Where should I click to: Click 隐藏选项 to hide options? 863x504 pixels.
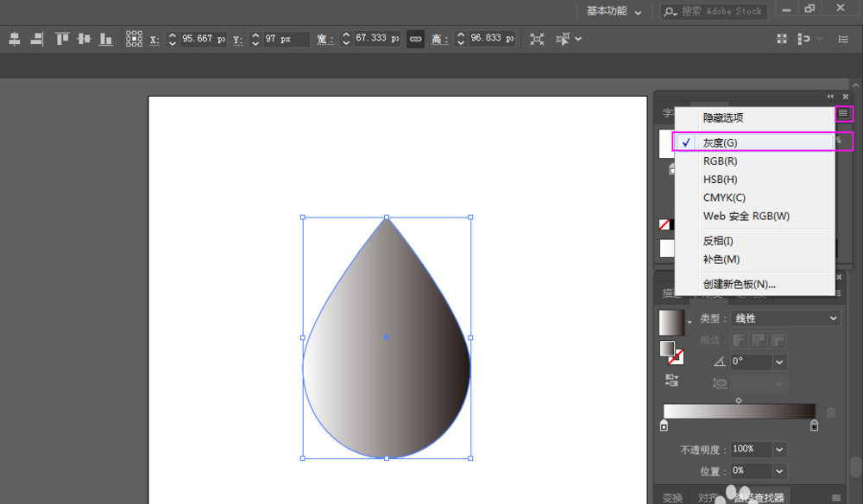pos(722,118)
